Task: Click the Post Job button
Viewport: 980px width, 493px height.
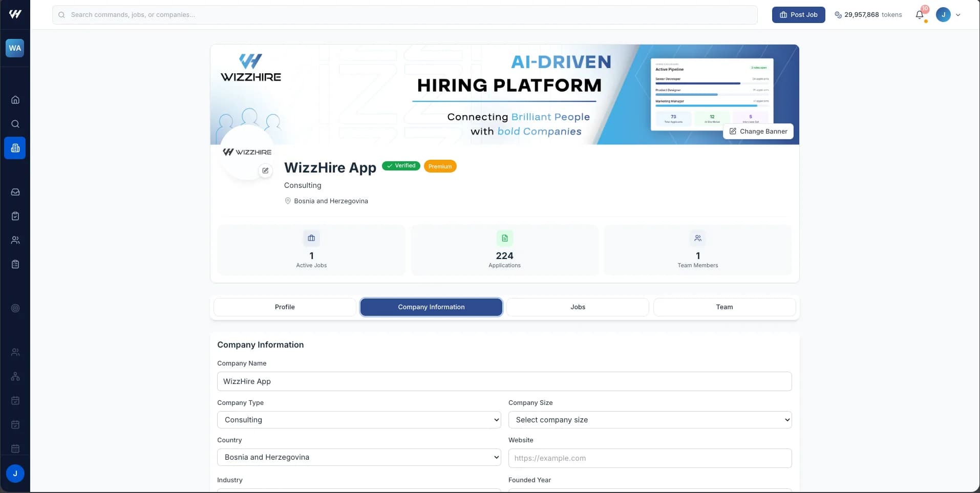Action: [x=798, y=15]
